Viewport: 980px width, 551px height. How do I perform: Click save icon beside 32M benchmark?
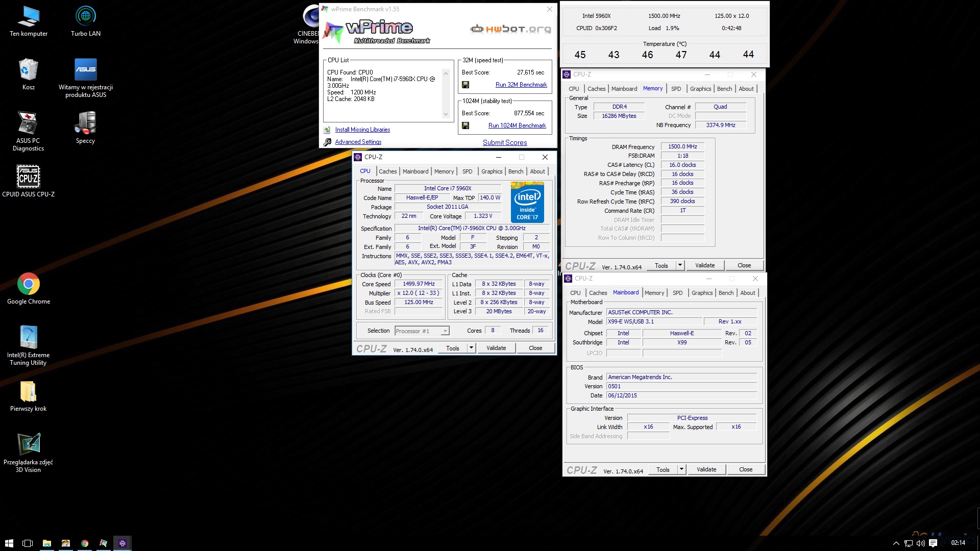click(465, 85)
